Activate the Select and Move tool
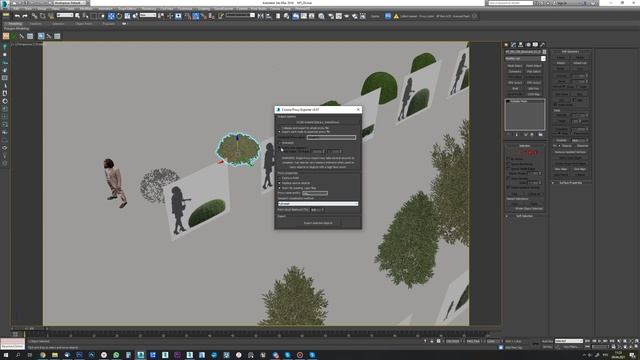Viewport: 640px width, 360px height. click(x=111, y=16)
